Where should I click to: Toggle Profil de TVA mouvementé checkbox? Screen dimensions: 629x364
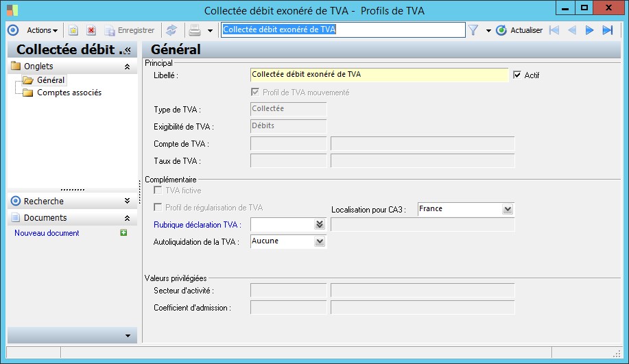coord(254,93)
